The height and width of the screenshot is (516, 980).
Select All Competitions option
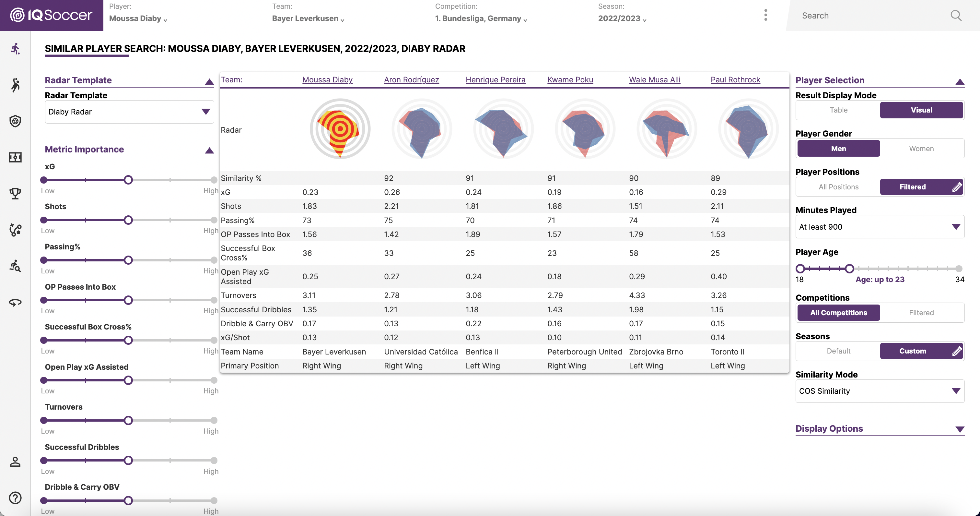click(x=838, y=313)
